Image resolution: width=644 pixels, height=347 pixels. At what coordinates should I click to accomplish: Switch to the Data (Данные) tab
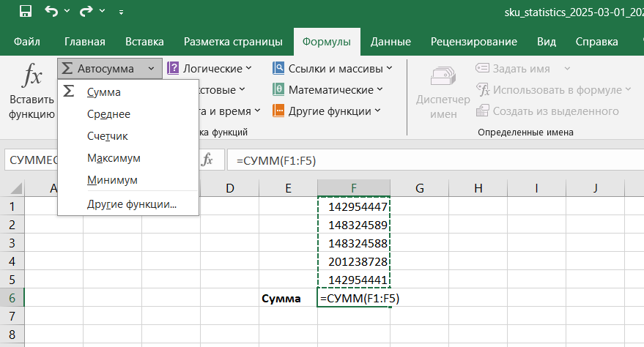(x=391, y=42)
